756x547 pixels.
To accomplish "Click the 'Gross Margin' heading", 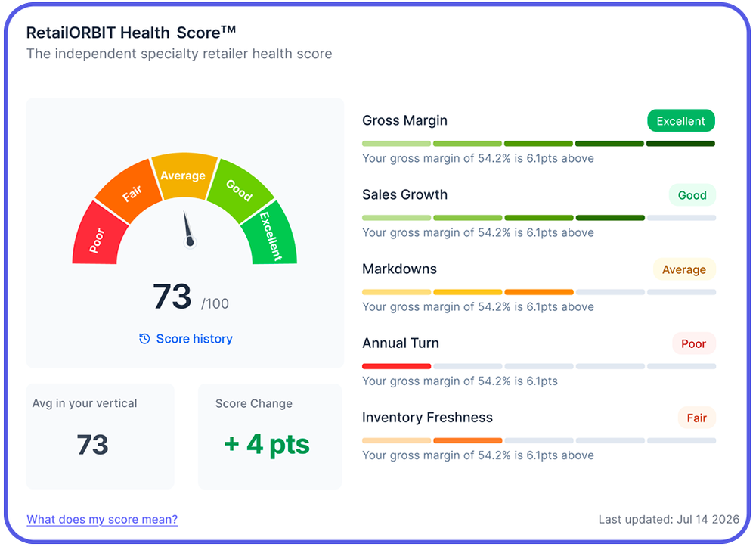I will pyautogui.click(x=405, y=120).
